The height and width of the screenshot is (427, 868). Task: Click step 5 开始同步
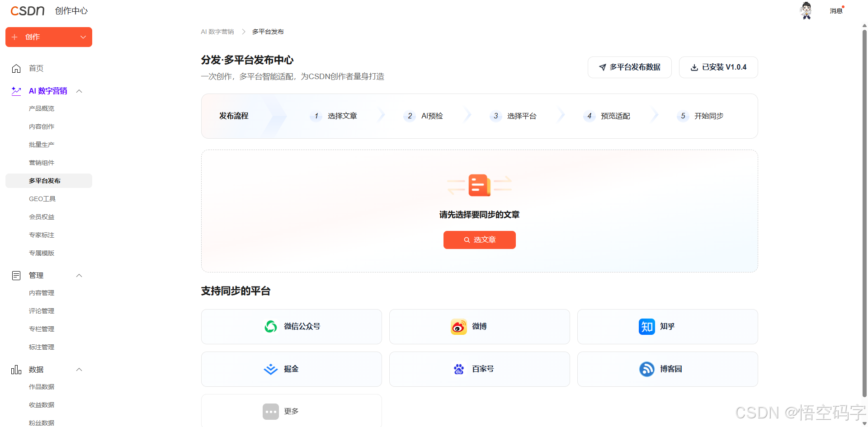[x=700, y=116]
